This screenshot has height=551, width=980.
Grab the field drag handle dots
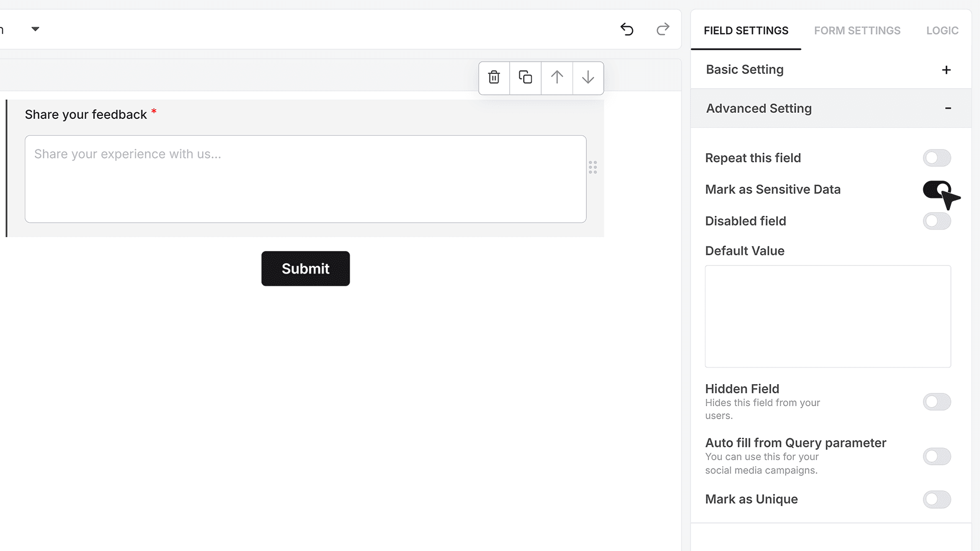point(593,167)
